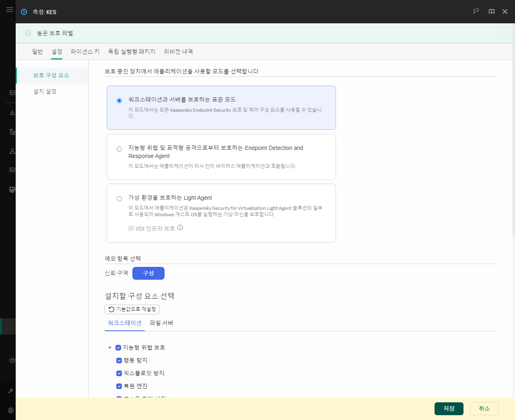The image size is (515, 420).
Task: Click the 구성 button for 신뢰 구역
Action: (x=148, y=273)
